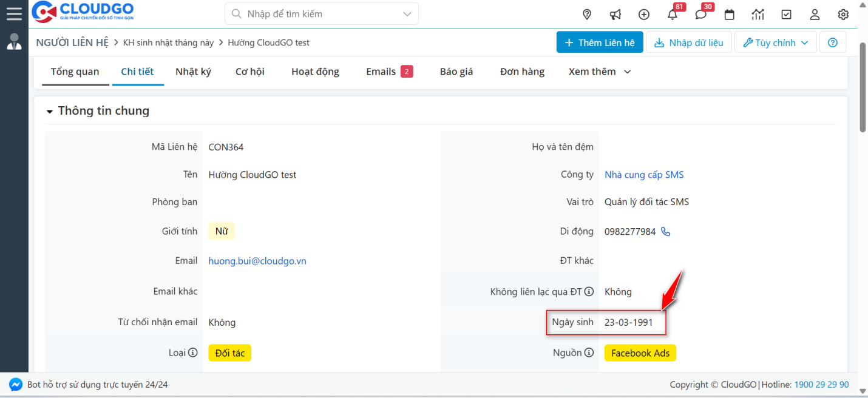Collapse the Thông tin chung section
Screen dimensions: 868x398
[49, 110]
